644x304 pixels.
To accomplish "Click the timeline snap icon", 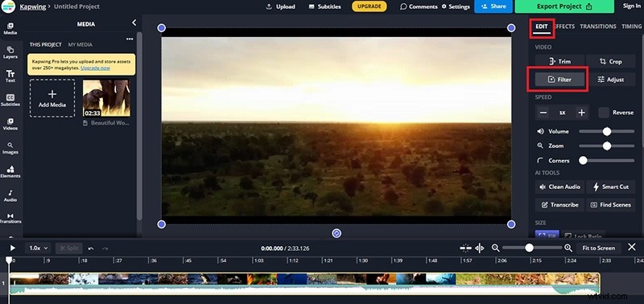I will pyautogui.click(x=465, y=248).
